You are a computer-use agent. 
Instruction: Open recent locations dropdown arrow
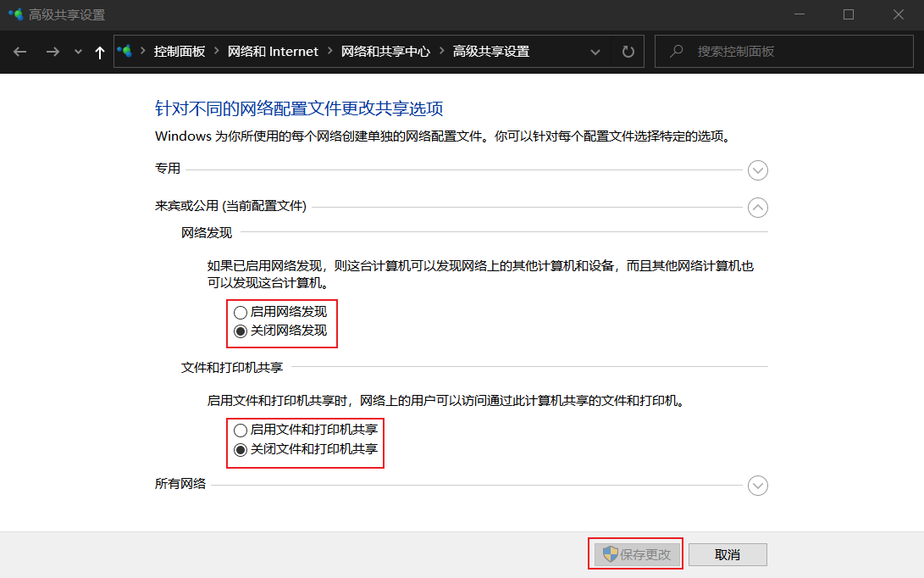[x=79, y=52]
